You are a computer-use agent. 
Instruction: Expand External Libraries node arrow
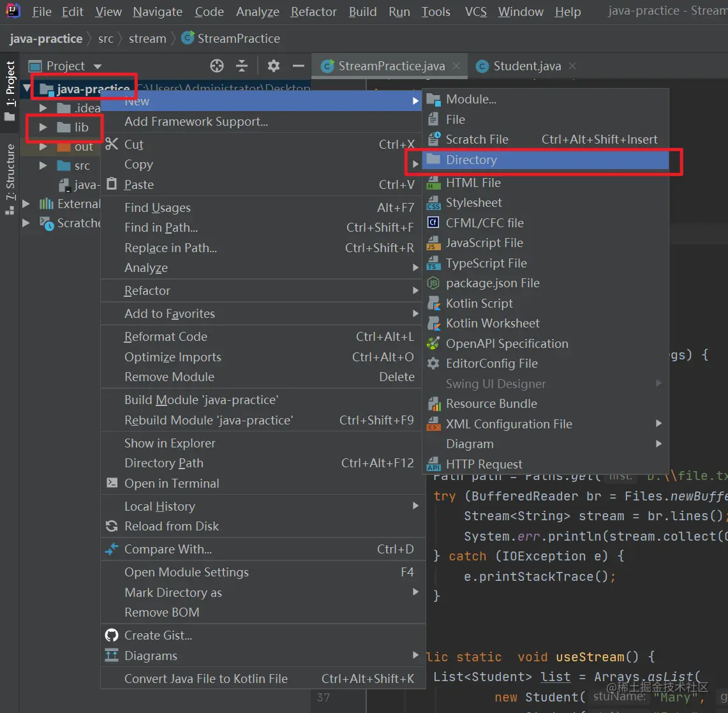26,204
